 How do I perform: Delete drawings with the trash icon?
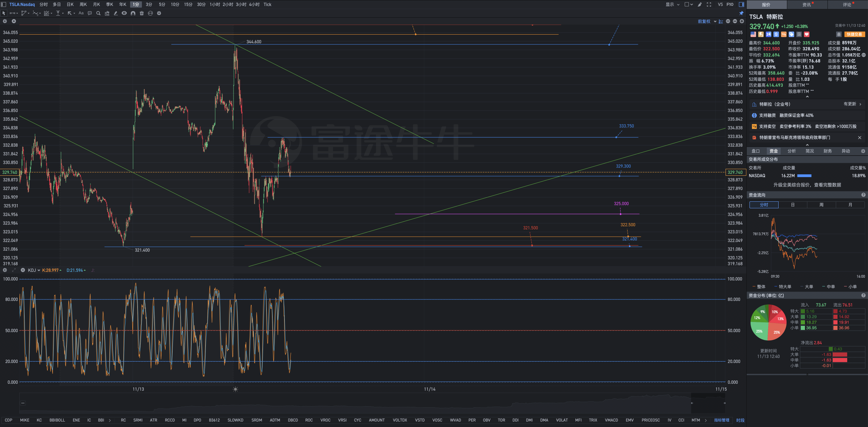tap(142, 13)
